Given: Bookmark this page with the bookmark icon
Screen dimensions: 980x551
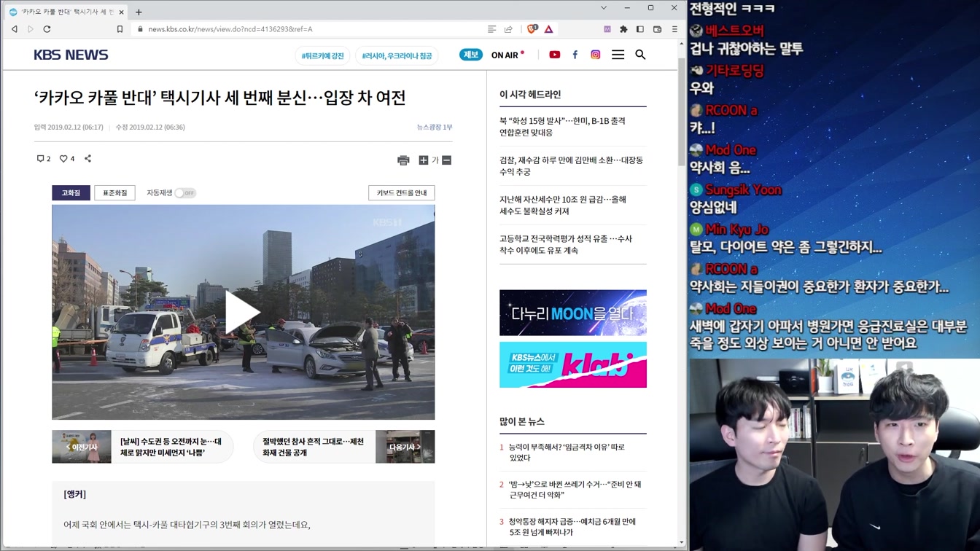Looking at the screenshot, I should click(x=120, y=29).
